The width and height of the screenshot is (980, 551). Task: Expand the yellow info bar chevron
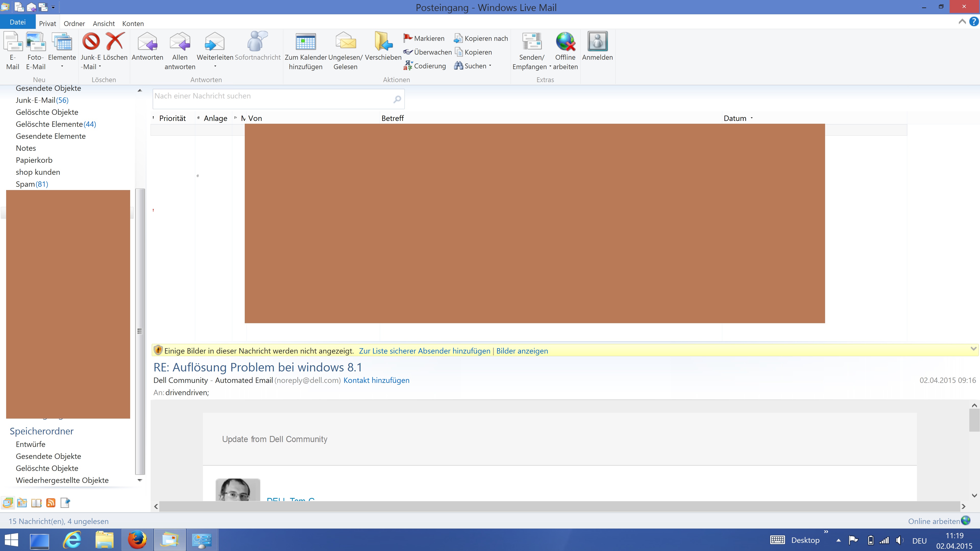[973, 349]
